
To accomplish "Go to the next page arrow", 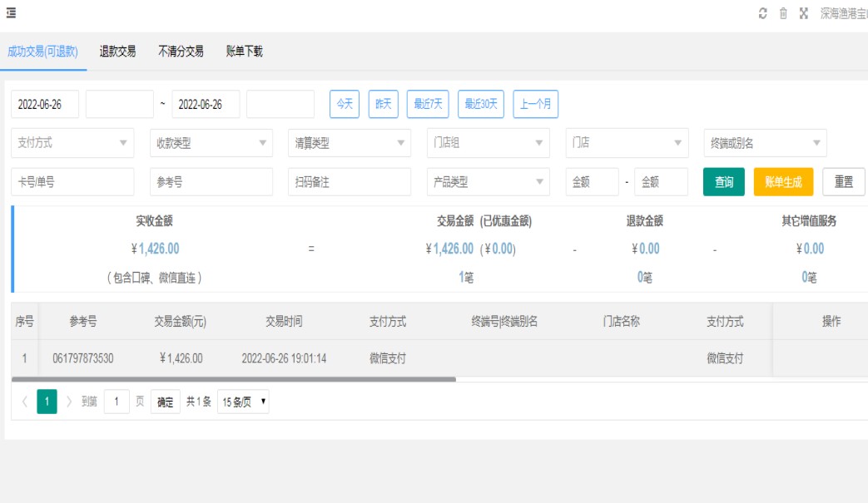I will coord(69,402).
